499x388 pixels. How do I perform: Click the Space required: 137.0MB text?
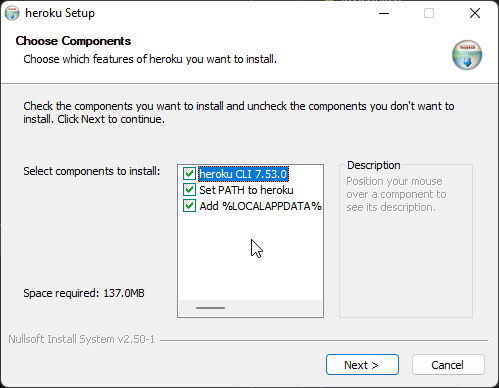point(84,293)
